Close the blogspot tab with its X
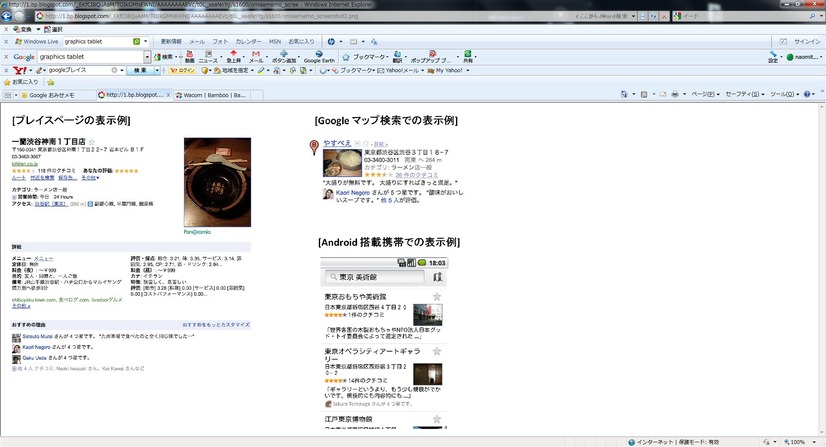 169,95
